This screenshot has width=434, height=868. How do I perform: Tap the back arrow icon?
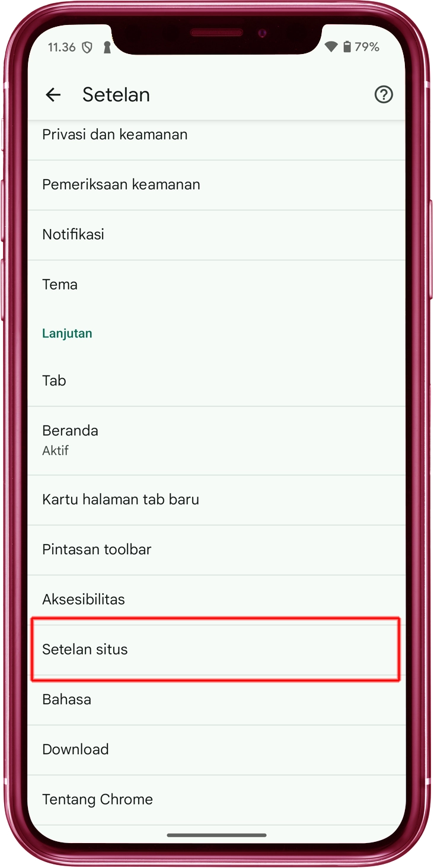click(x=53, y=94)
